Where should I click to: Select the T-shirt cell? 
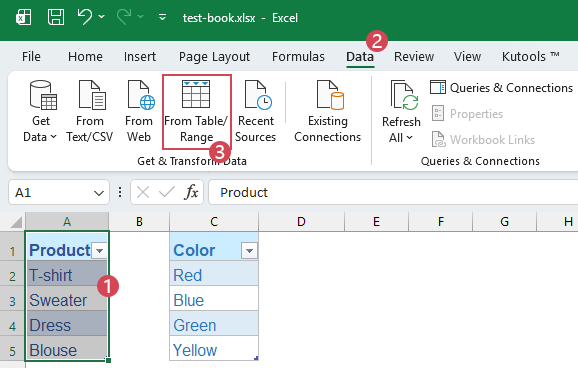pyautogui.click(x=67, y=274)
